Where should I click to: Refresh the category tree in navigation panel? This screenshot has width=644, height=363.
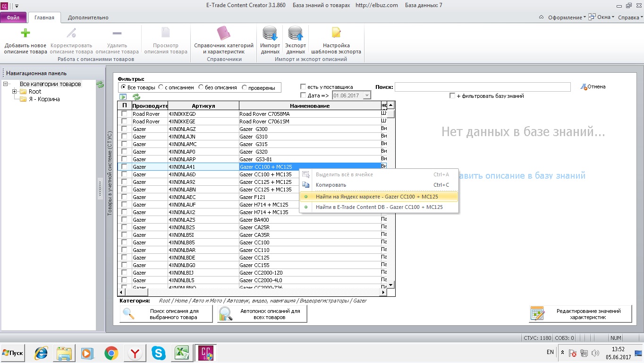[x=100, y=84]
